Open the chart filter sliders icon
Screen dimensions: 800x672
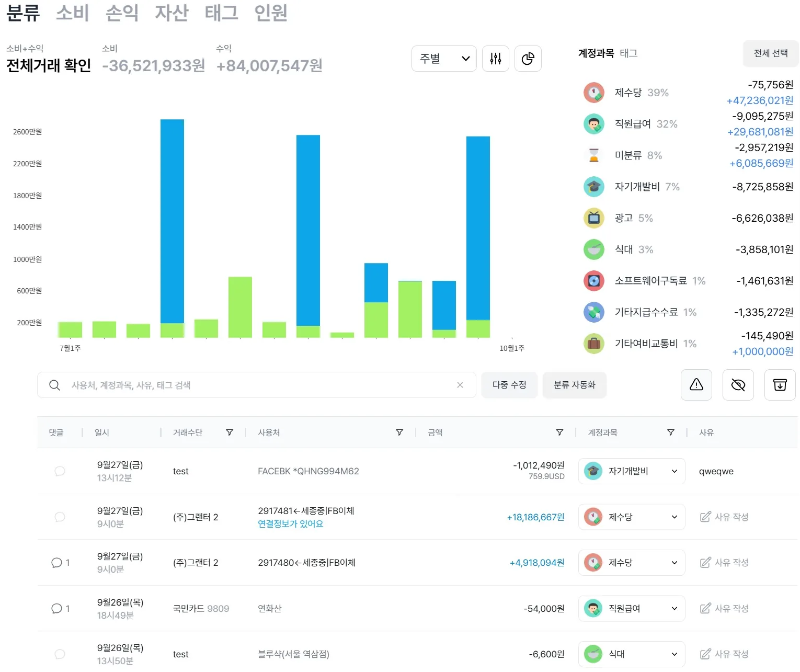click(496, 59)
